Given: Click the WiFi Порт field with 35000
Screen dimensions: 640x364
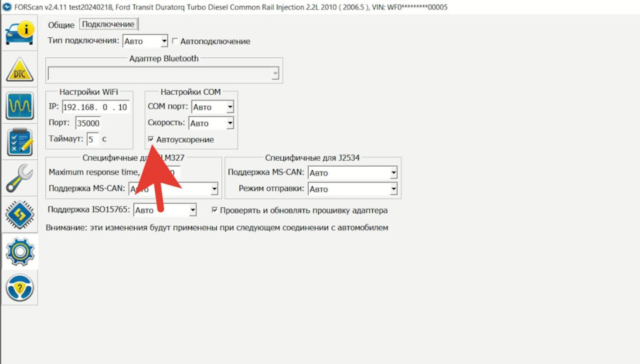Looking at the screenshot, I should point(88,123).
